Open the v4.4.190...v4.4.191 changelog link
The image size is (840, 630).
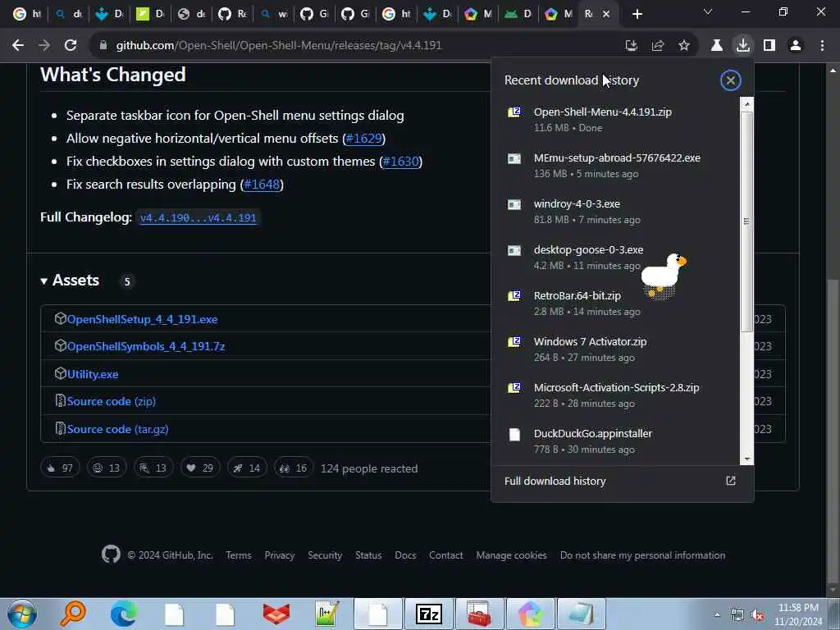(198, 217)
